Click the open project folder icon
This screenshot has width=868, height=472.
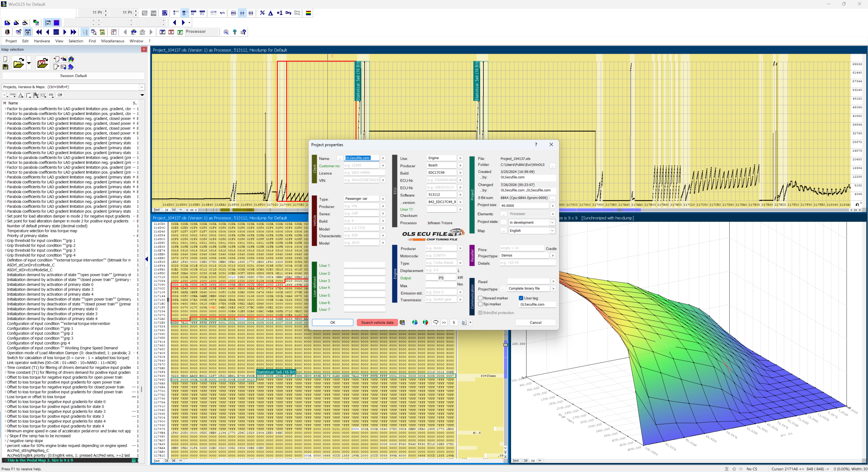[19, 63]
